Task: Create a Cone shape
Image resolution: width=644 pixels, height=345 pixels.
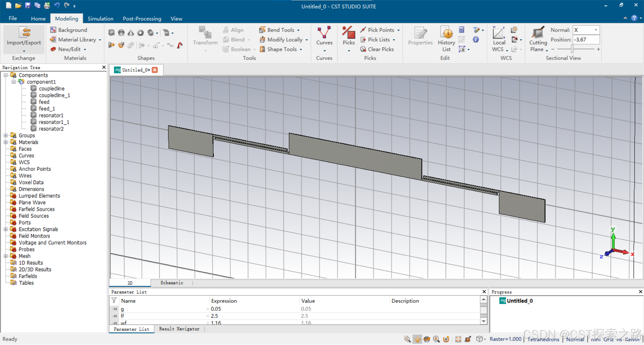Action: coord(131,32)
